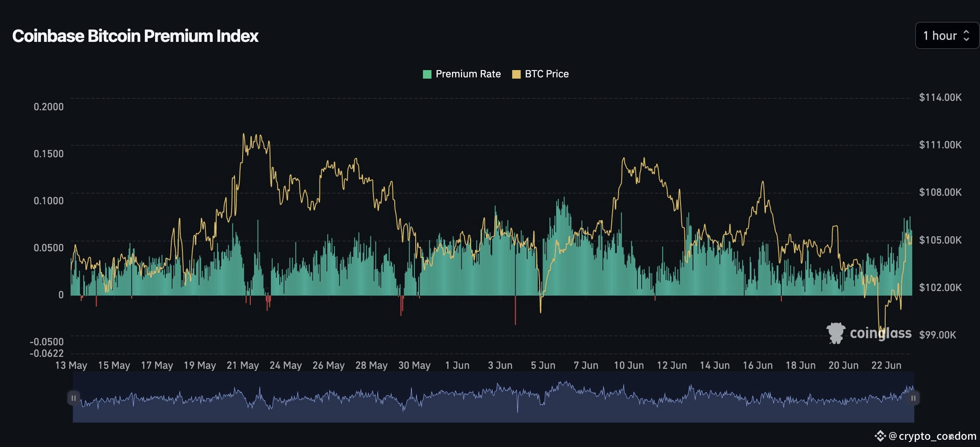980x447 pixels.
Task: Click the 10 Jun date label
Action: click(x=629, y=365)
